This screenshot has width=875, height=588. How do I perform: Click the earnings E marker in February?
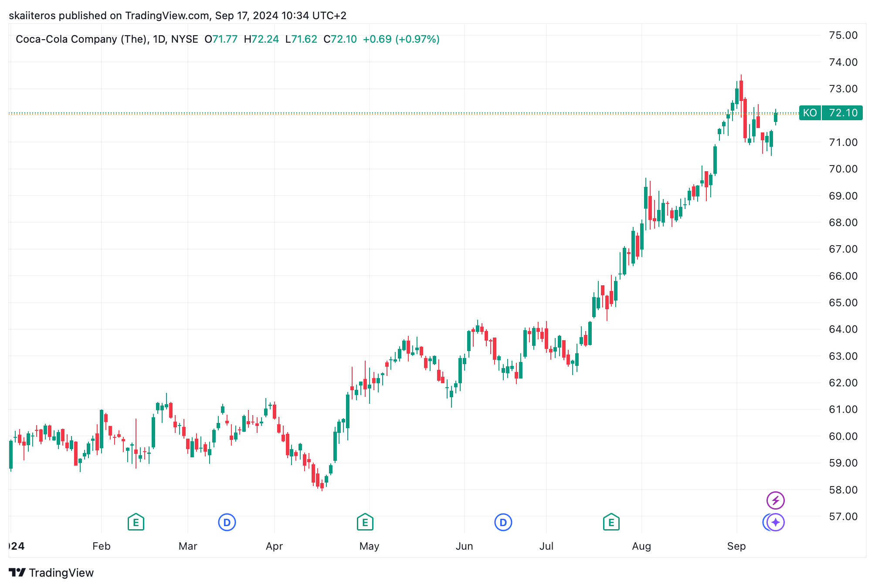[136, 522]
